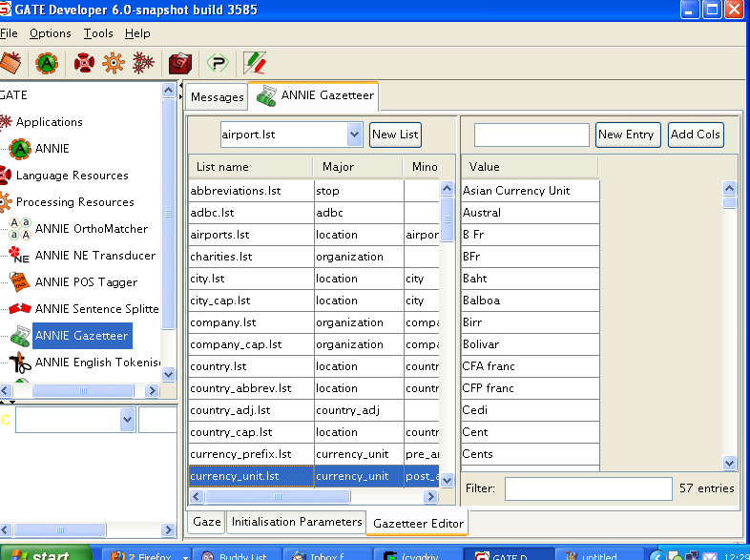Click the new language resource toolbar icon
Image resolution: width=750 pixels, height=560 pixels.
click(84, 63)
